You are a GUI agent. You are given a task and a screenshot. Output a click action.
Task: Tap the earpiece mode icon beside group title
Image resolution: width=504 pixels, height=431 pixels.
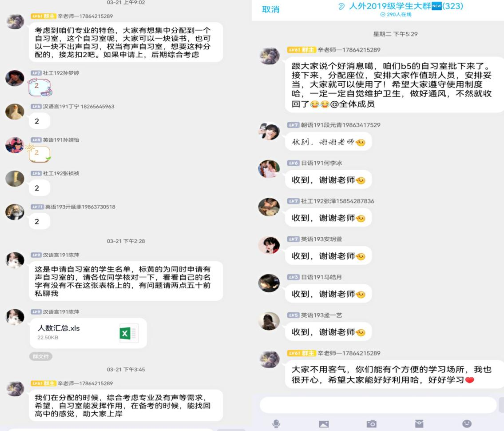coord(341,6)
